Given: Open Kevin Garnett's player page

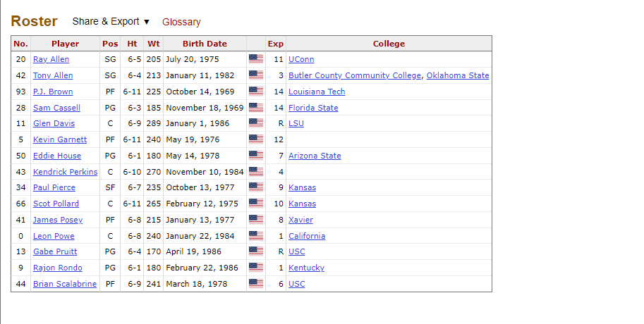Looking at the screenshot, I should [x=60, y=139].
